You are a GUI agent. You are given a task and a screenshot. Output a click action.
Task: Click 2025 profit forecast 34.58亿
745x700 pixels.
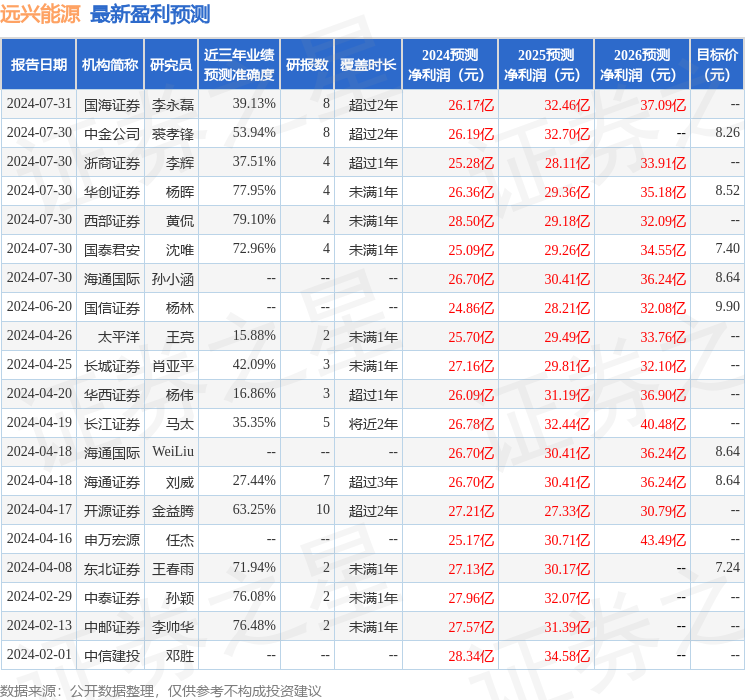tap(567, 655)
